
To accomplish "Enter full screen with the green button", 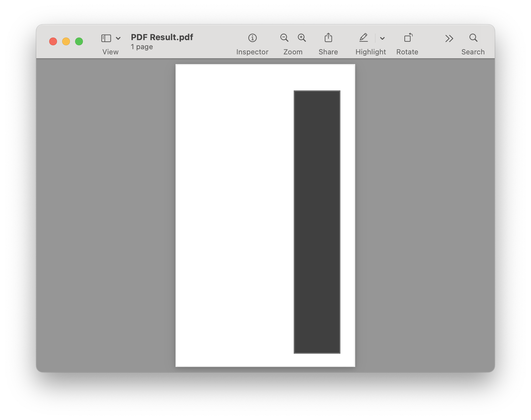I will point(79,41).
